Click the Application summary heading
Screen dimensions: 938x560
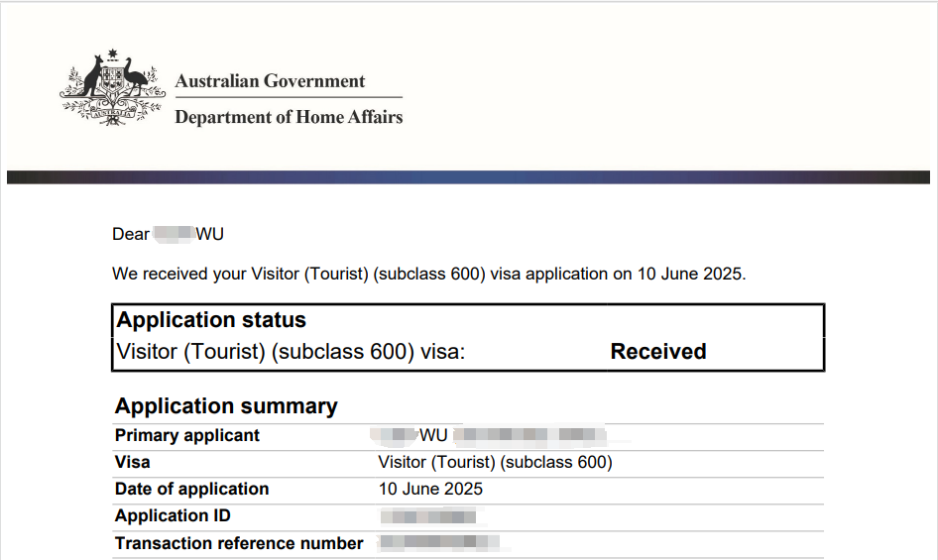[x=226, y=406]
